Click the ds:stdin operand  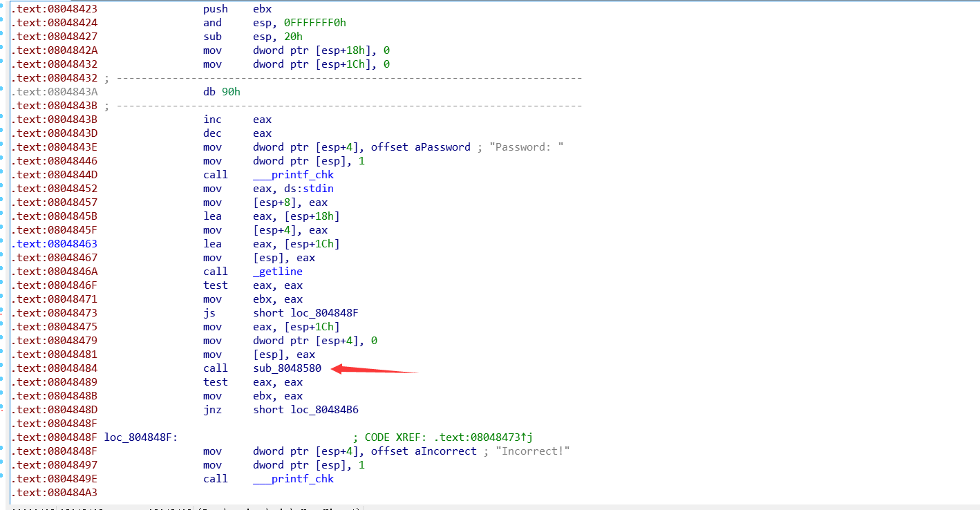pos(310,189)
